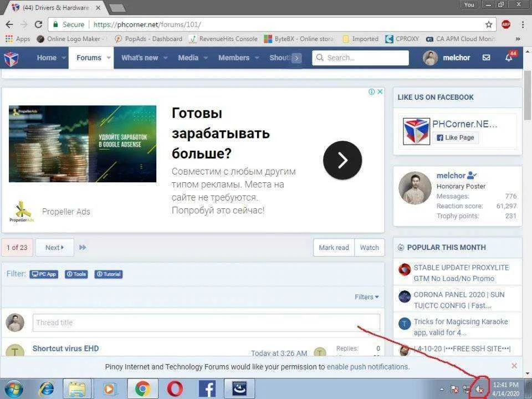Reload the page with the refresh icon

pos(39,24)
